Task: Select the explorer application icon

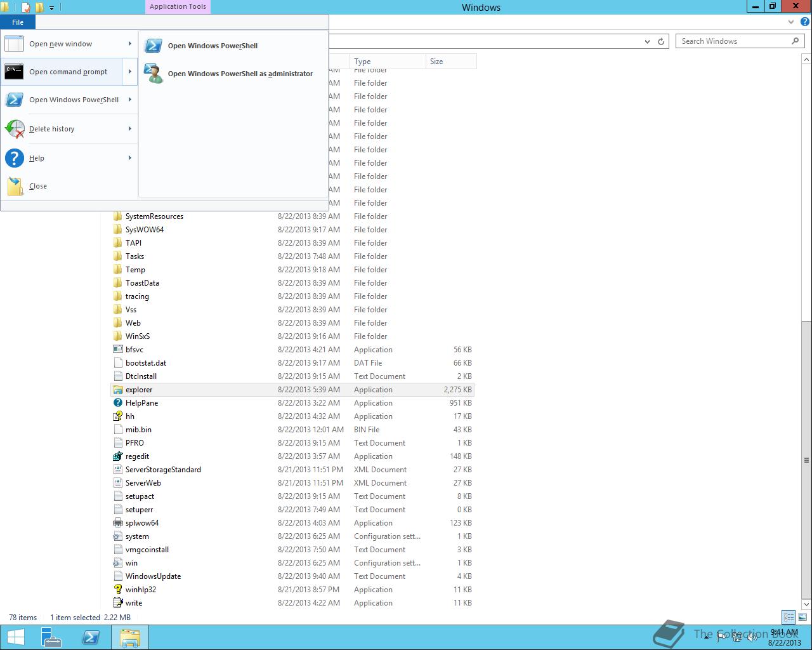Action: coord(118,390)
